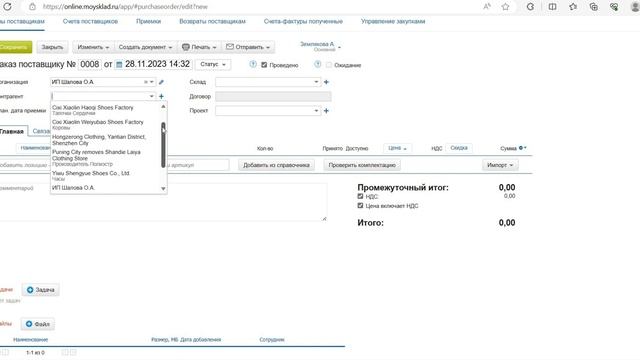
Task: Open the user account menu Земпякова А.
Action: (x=320, y=46)
